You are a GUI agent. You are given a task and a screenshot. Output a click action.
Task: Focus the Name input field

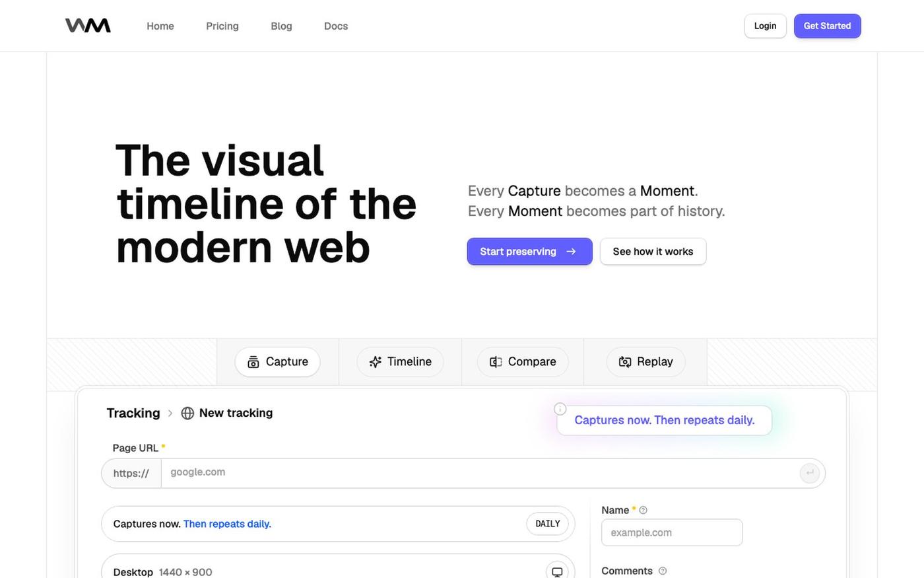click(672, 532)
